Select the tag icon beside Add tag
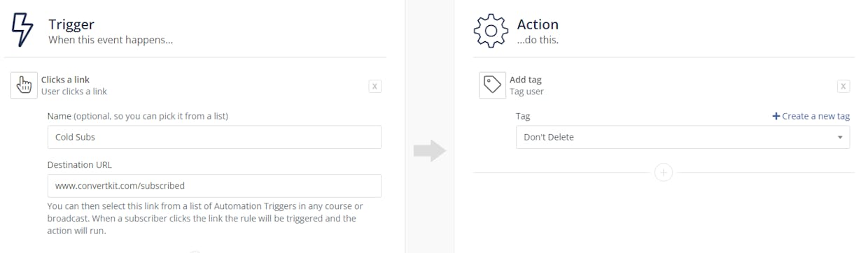This screenshot has height=253, width=868. (x=492, y=85)
